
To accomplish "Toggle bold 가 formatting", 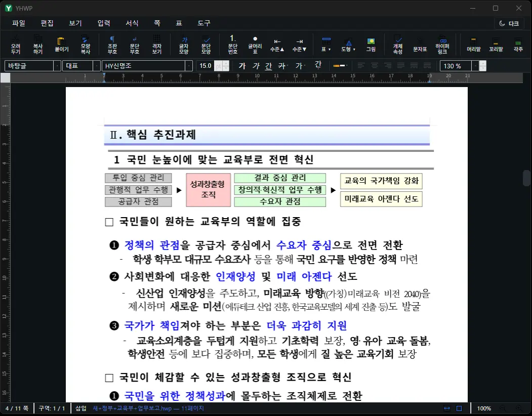I will [x=242, y=65].
